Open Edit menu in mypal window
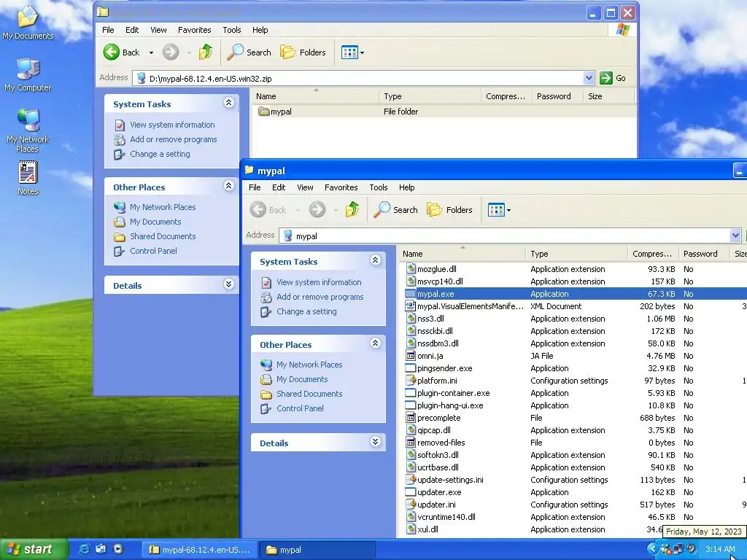The image size is (747, 560). [x=279, y=187]
